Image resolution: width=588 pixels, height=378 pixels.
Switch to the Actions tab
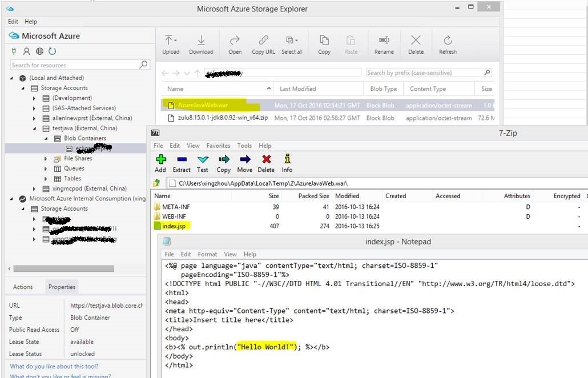tap(23, 287)
